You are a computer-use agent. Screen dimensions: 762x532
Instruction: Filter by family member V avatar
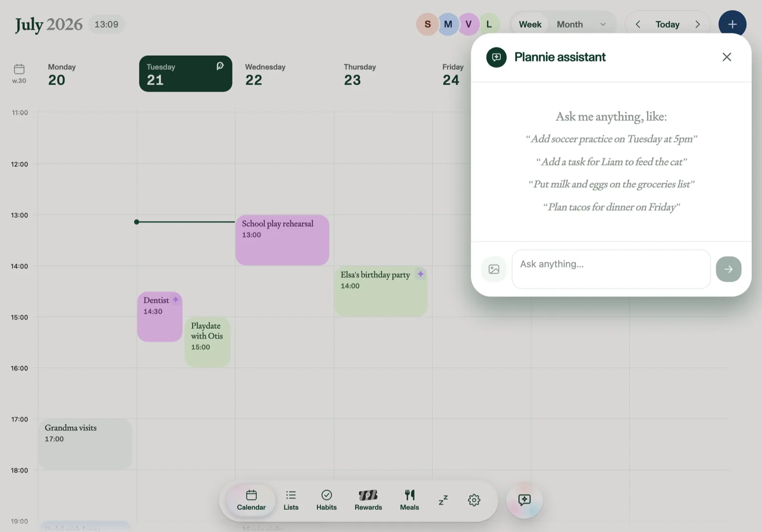click(468, 24)
